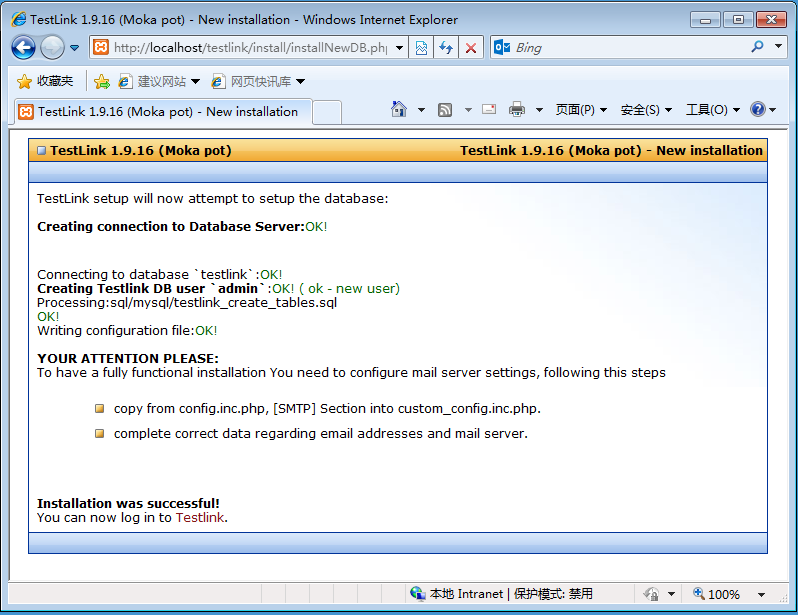Screen dimensions: 798x615
Task: Go back with the Back arrow button
Action: (23, 48)
